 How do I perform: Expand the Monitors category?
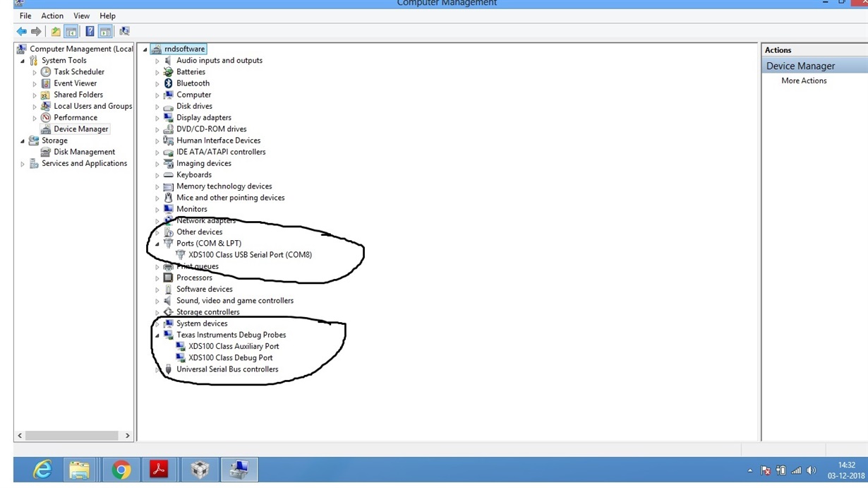click(157, 210)
